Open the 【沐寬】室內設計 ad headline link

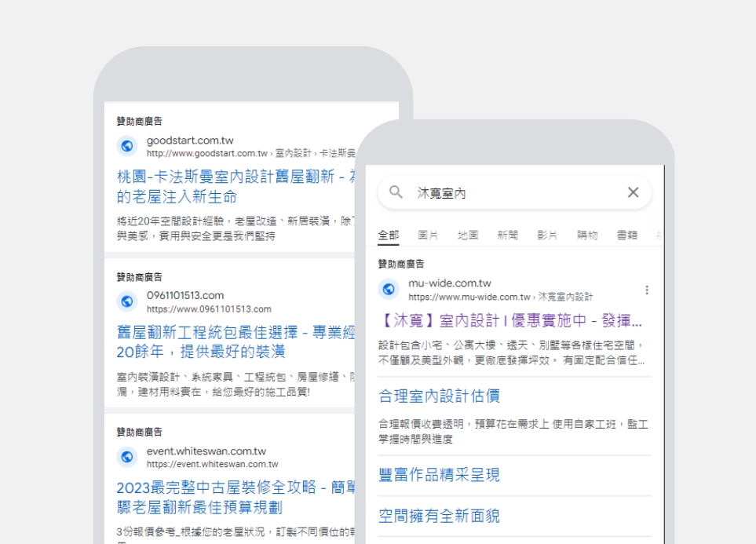(x=510, y=320)
